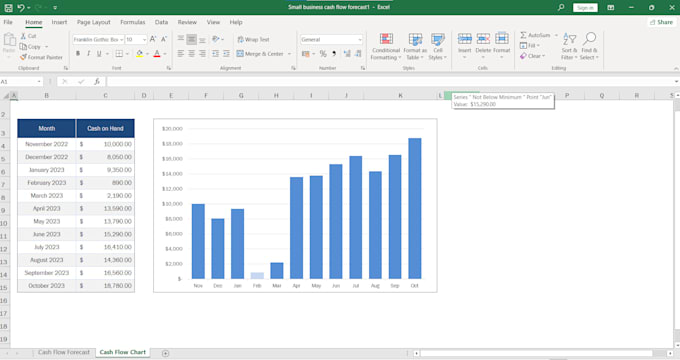Screen dimensions: 680x360
Task: Click the Increase Indent icon
Action: (x=226, y=54)
